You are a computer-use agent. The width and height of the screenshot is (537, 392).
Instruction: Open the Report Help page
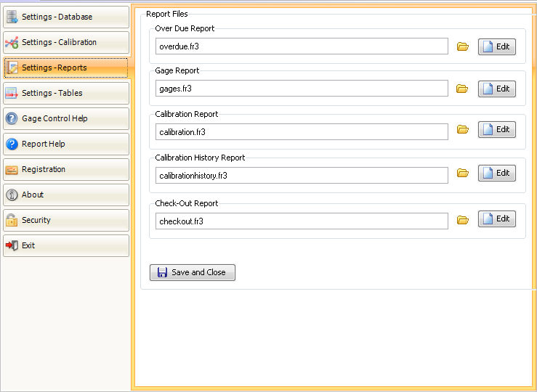[x=66, y=144]
